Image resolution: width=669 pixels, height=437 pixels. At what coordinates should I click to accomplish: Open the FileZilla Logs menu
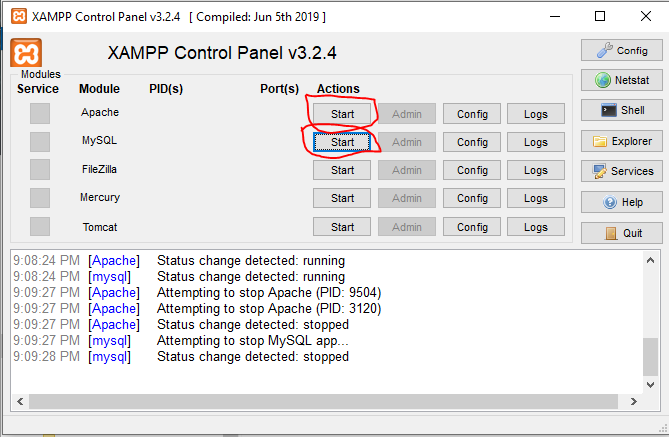pos(536,170)
